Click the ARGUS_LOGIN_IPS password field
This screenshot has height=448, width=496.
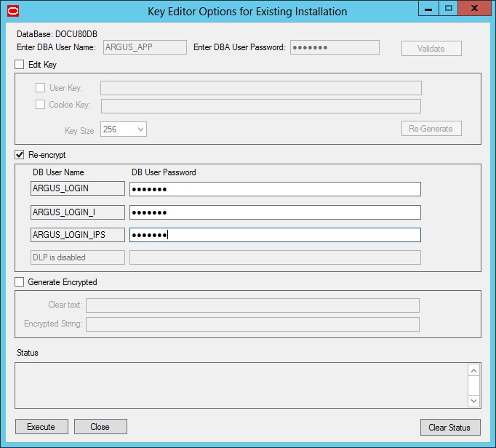tap(275, 235)
